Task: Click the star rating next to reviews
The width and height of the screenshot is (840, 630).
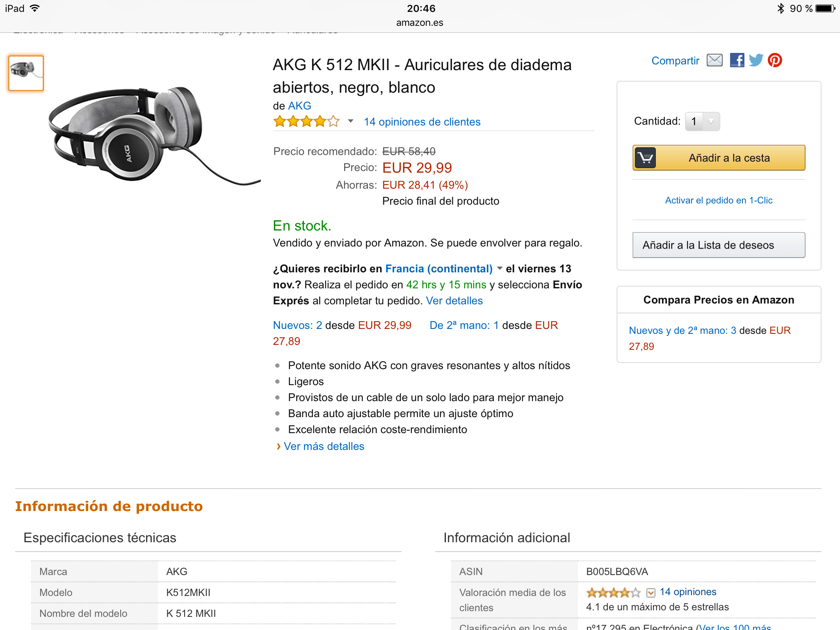Action: click(x=306, y=122)
